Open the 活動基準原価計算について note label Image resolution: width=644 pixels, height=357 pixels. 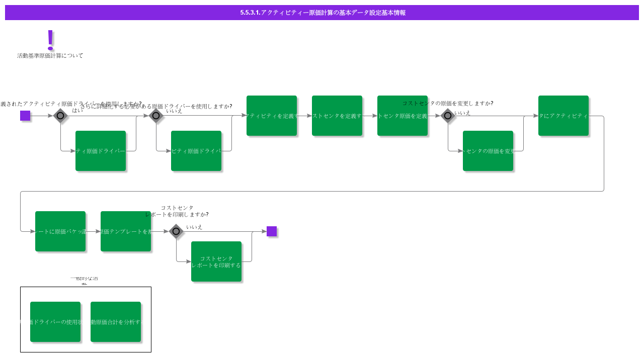pyautogui.click(x=50, y=56)
